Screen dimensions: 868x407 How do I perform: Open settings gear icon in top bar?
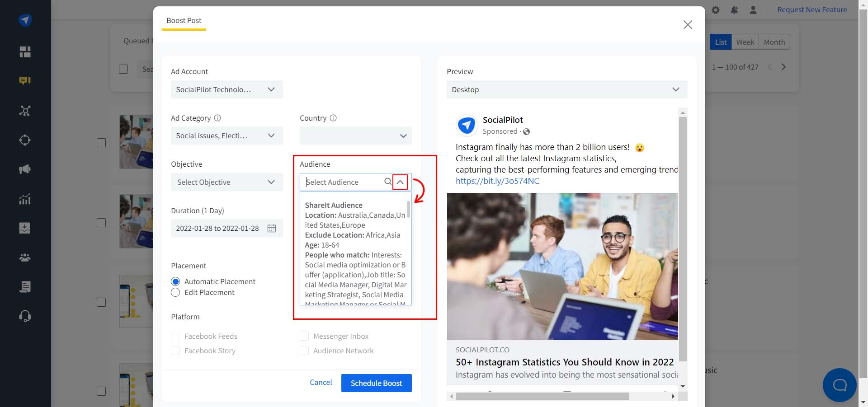click(716, 10)
